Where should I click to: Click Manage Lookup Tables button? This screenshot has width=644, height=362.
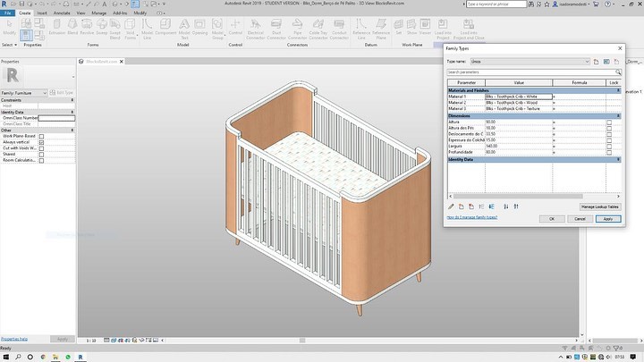point(600,206)
